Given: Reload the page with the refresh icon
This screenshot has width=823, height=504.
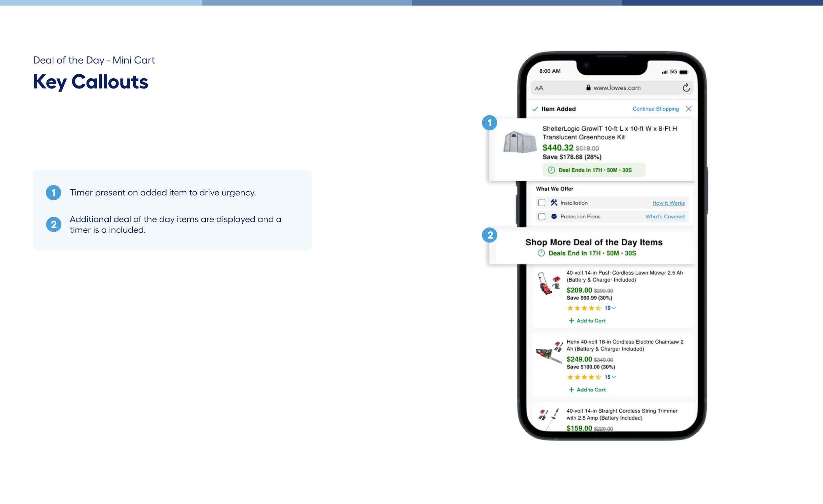Looking at the screenshot, I should (x=686, y=88).
